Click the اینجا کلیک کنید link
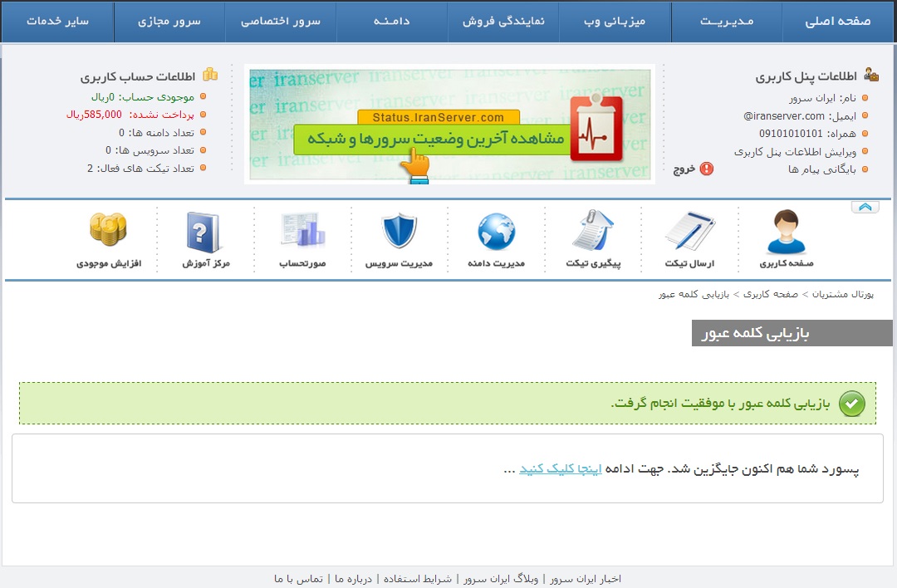897x588 pixels. [560, 469]
